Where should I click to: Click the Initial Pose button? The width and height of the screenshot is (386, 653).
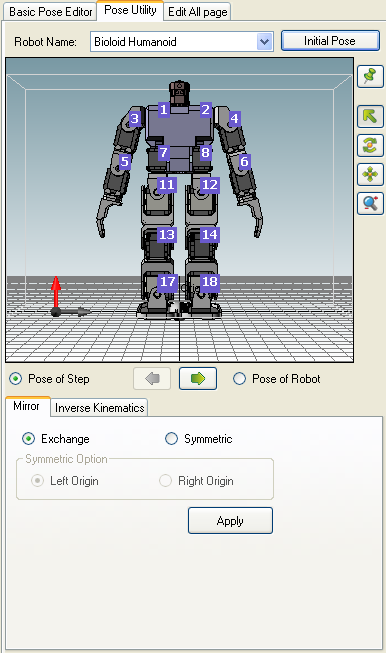click(330, 41)
